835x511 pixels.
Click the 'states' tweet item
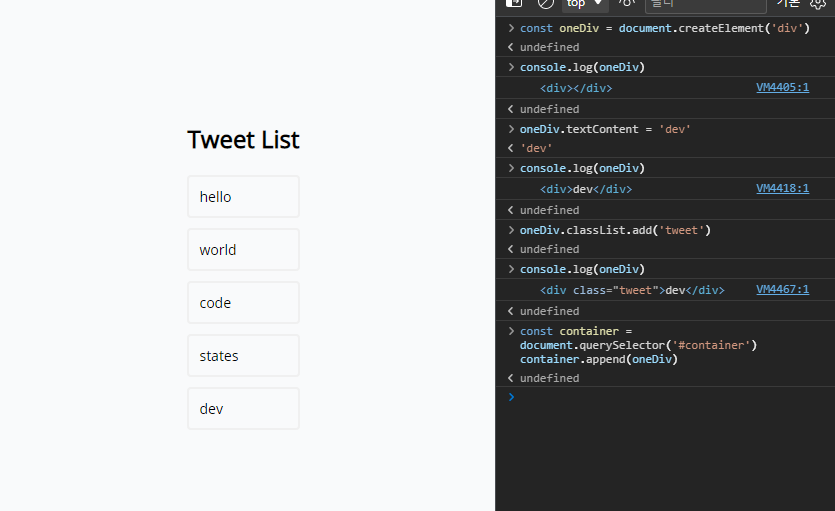[x=243, y=356]
